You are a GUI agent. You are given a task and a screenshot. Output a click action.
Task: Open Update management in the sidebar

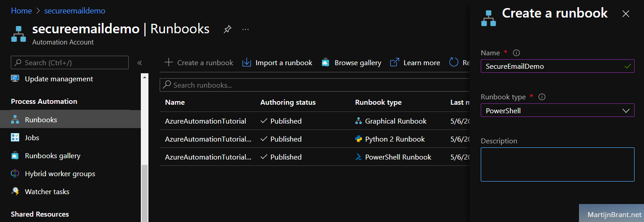tap(59, 79)
